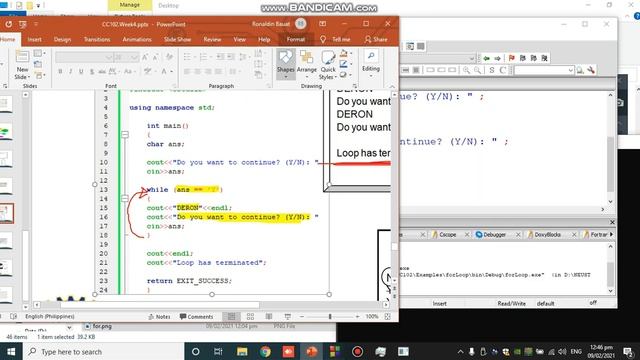
Task: Open the Review ribbon tab
Action: 212,39
